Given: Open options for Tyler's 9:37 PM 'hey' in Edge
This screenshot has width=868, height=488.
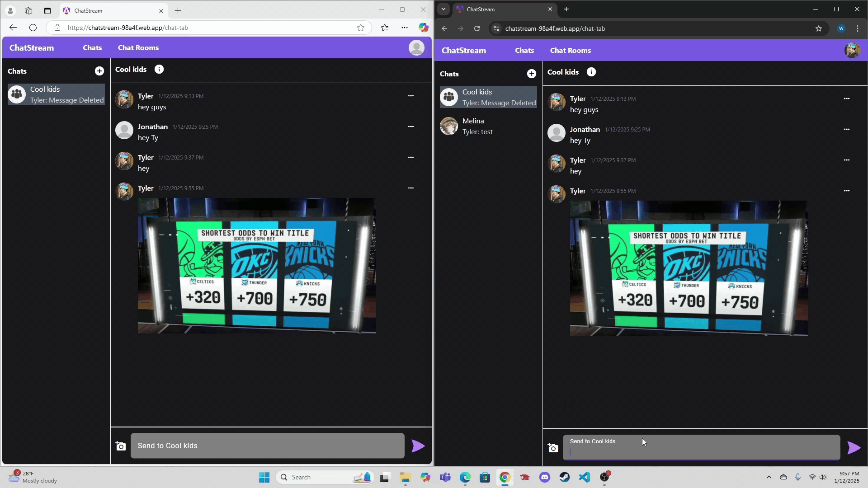Looking at the screenshot, I should coord(411,157).
